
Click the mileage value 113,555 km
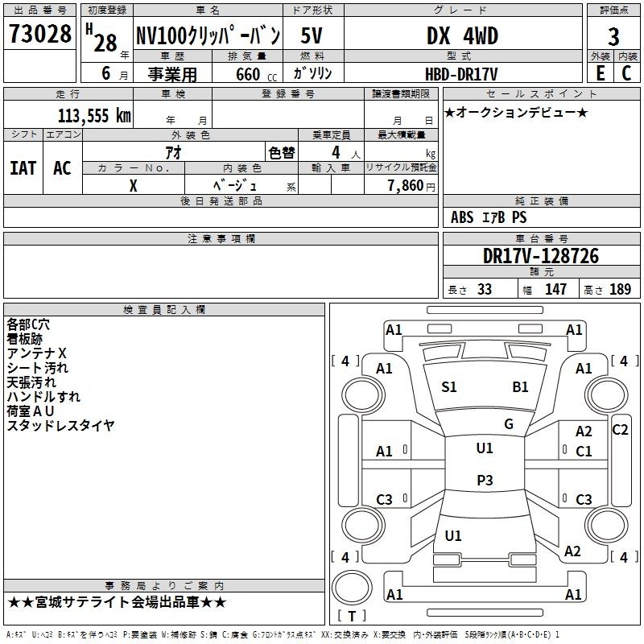[94, 115]
